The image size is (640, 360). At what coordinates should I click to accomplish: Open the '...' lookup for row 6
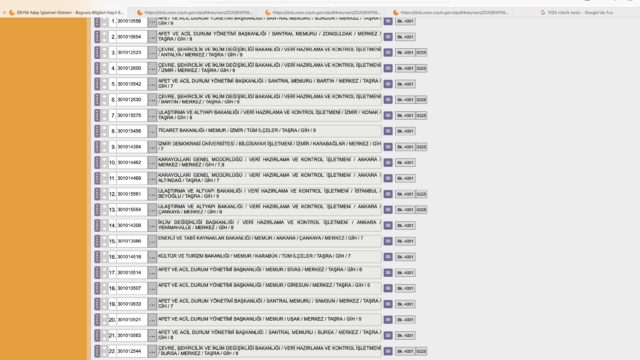click(x=152, y=100)
